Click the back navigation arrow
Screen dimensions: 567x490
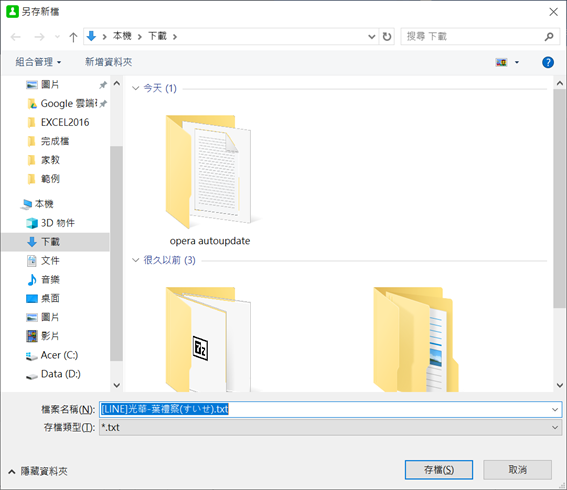coord(16,37)
